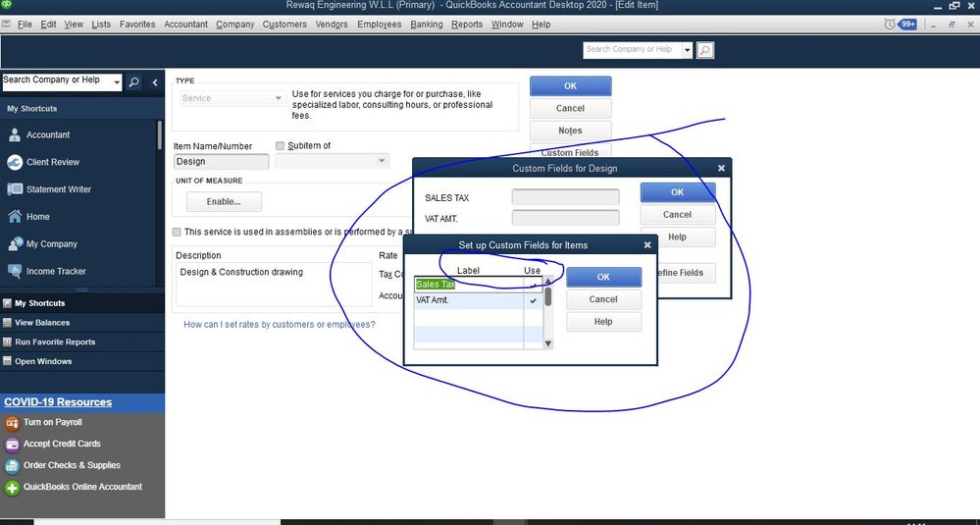Collapse the left sidebar arrow
980x525 pixels.
click(x=154, y=81)
